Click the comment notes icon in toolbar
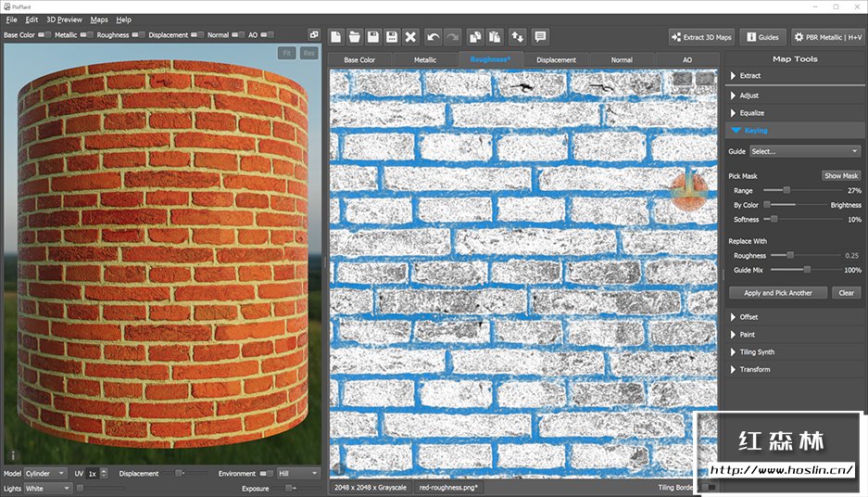The width and height of the screenshot is (868, 497). 540,37
